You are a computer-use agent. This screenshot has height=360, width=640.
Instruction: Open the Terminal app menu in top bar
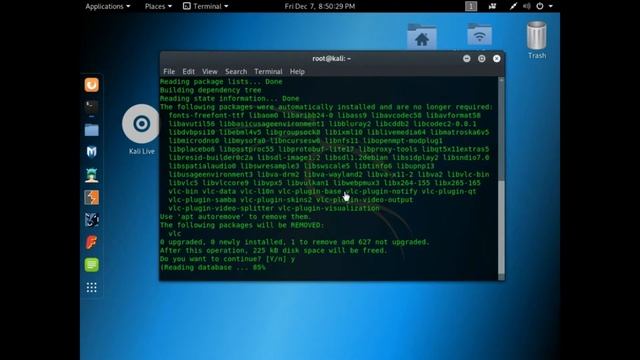click(205, 6)
